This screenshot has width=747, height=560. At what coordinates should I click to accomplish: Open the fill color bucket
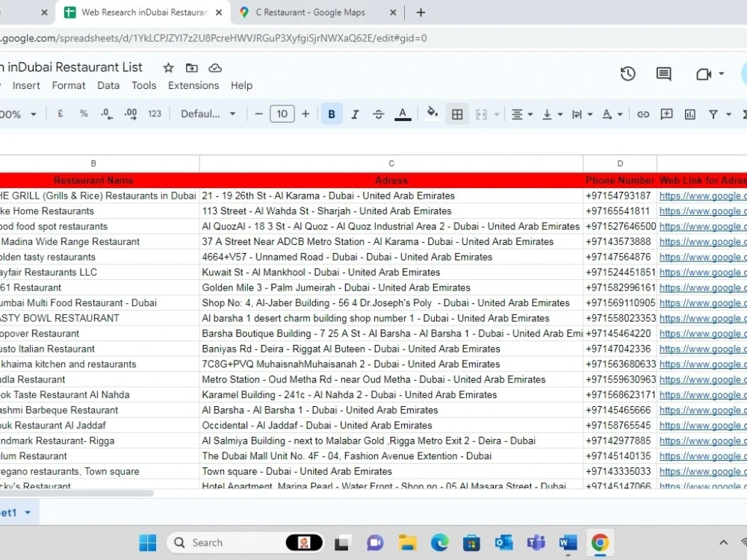(x=432, y=113)
